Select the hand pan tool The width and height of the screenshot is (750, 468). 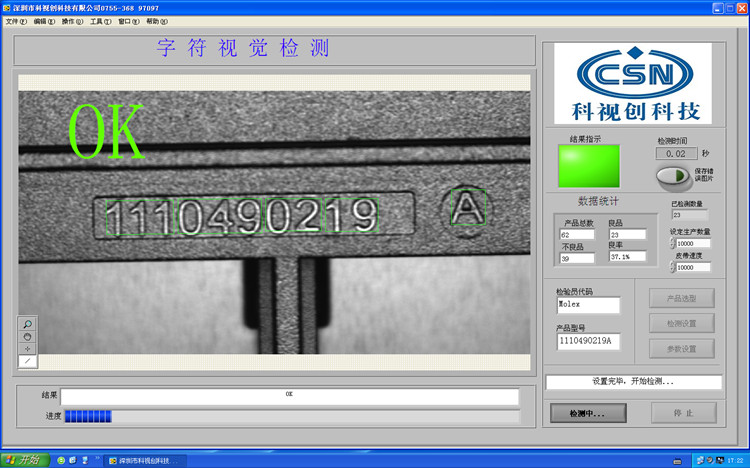(x=27, y=336)
